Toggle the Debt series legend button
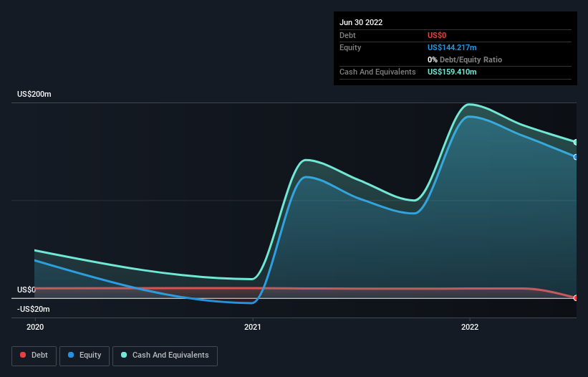588x377 pixels. [x=34, y=355]
